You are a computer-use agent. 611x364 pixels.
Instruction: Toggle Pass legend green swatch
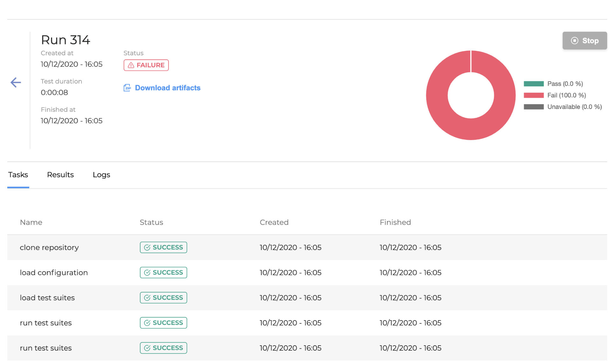533,84
